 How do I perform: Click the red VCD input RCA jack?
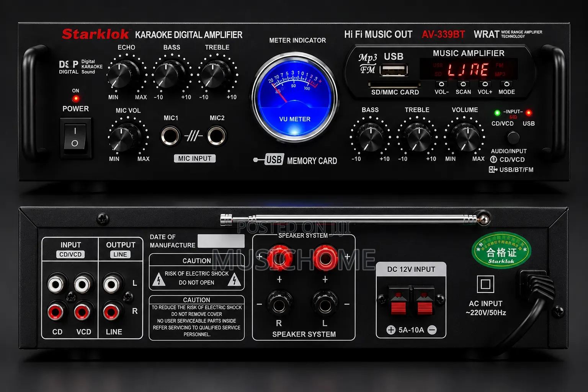(82, 312)
